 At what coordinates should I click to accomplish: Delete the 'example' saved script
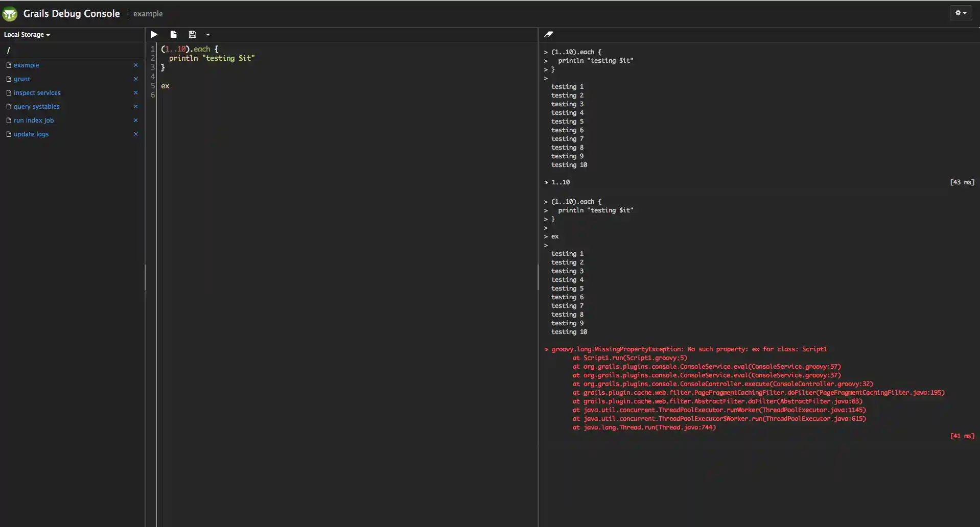pyautogui.click(x=135, y=65)
